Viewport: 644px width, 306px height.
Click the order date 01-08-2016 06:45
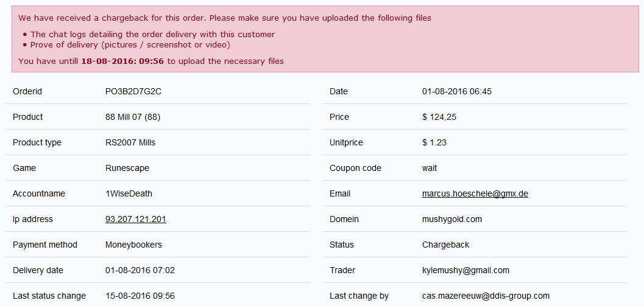[x=456, y=91]
